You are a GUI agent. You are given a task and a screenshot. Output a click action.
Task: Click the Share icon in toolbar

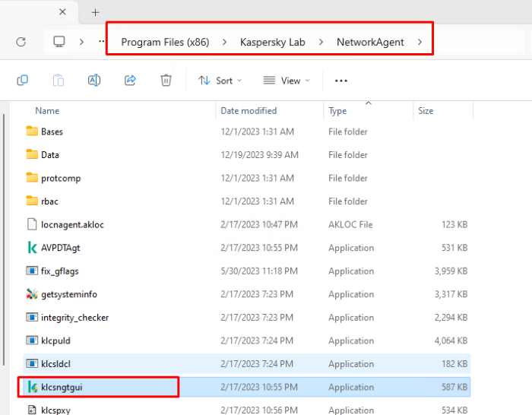click(130, 81)
